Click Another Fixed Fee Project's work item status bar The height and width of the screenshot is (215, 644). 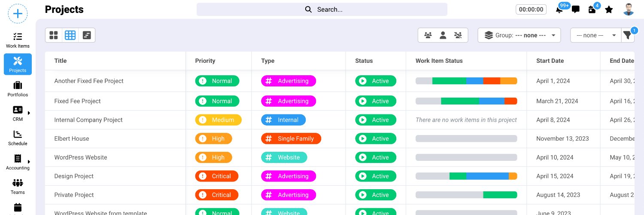[x=466, y=81]
